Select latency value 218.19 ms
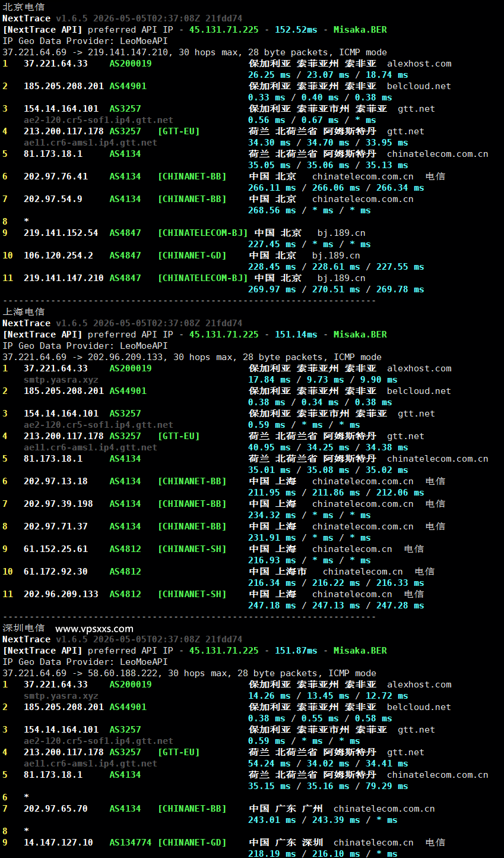 (272, 854)
